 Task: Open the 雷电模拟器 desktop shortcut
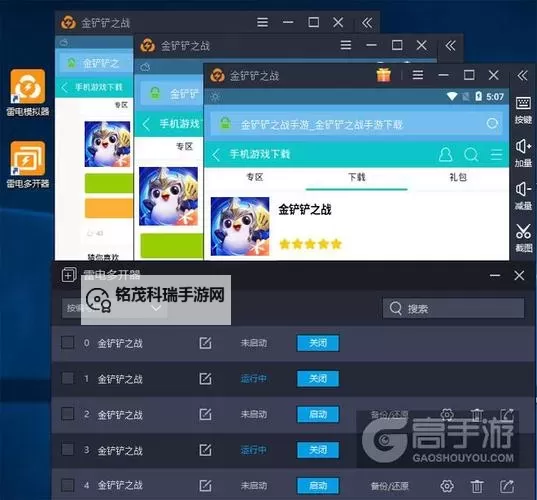coord(28,92)
